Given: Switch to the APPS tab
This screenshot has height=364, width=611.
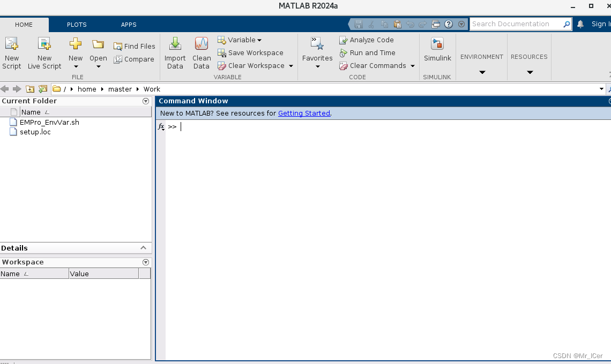Looking at the screenshot, I should tap(129, 25).
